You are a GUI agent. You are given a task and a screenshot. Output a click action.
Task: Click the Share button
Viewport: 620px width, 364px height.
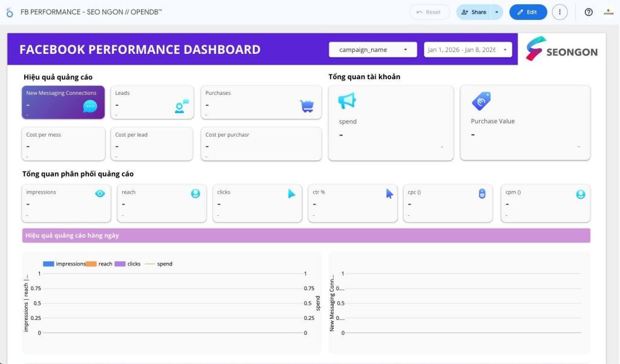click(x=473, y=12)
